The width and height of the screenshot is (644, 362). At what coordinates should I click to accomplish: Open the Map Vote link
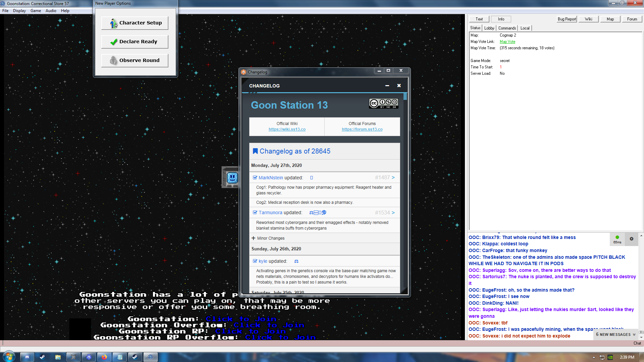point(507,42)
